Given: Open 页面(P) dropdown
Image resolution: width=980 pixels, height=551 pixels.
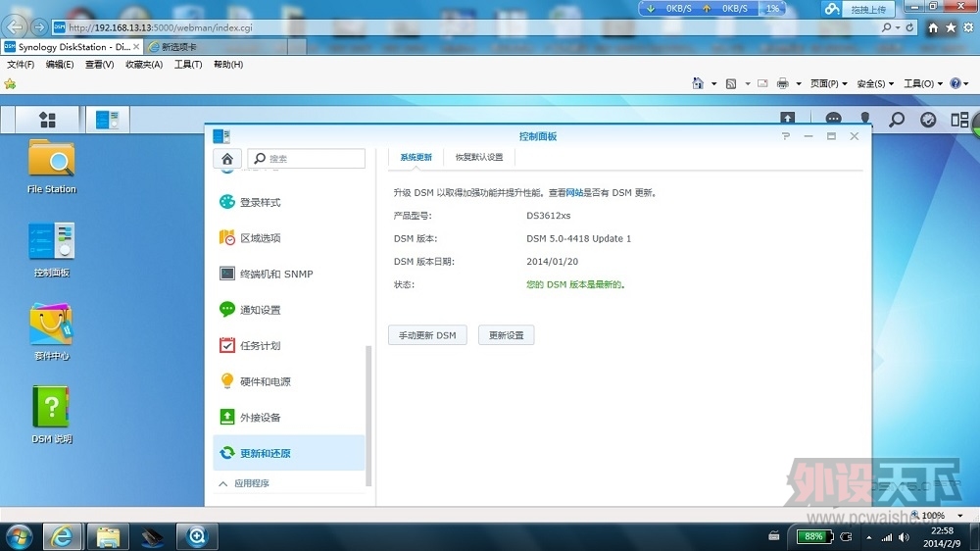Looking at the screenshot, I should 829,83.
